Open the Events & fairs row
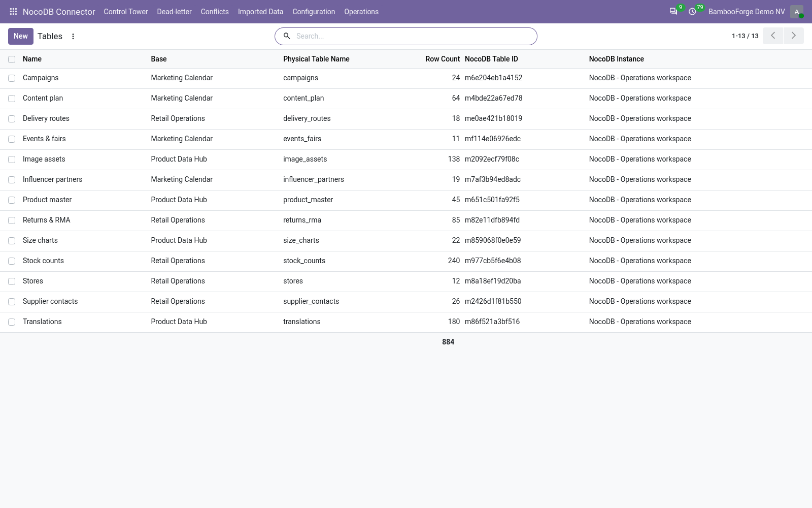The image size is (812, 508). coord(406,139)
